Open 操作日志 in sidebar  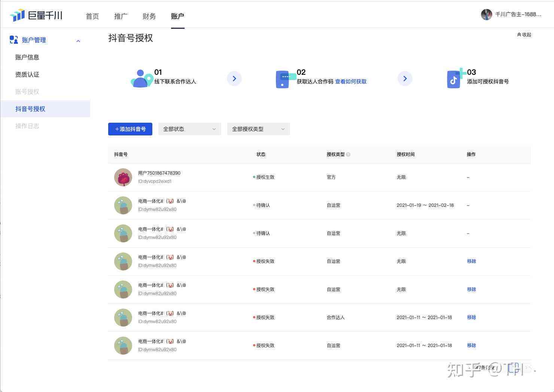tap(27, 126)
